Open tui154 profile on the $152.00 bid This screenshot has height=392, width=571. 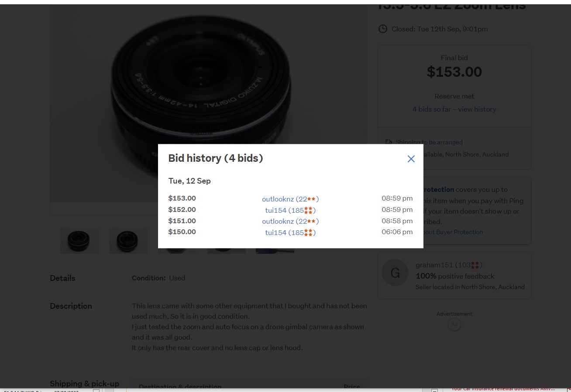click(275, 210)
